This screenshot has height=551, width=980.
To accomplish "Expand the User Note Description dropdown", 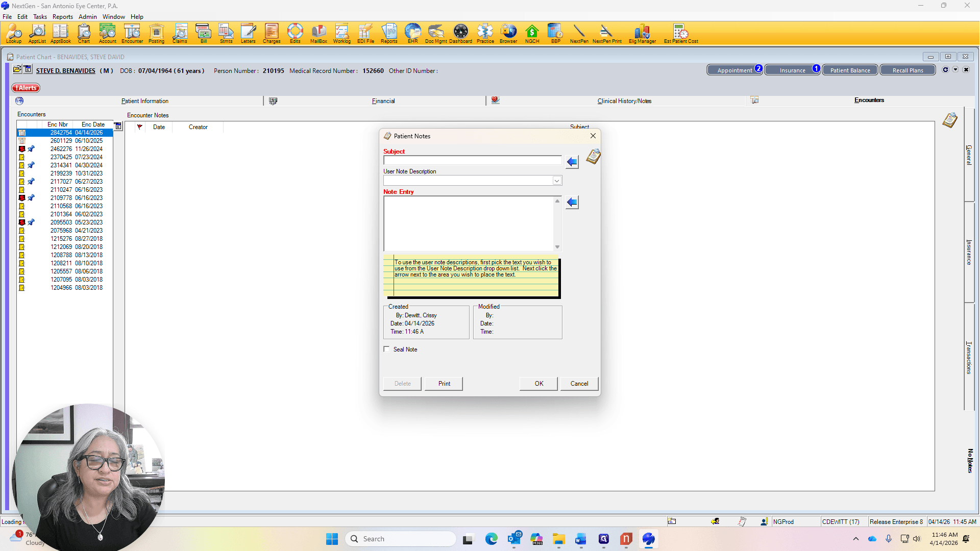I will click(557, 181).
